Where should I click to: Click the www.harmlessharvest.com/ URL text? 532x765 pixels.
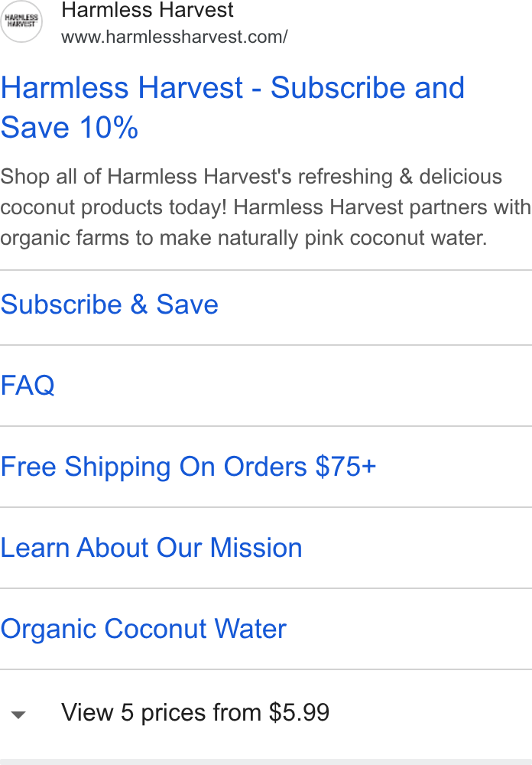[174, 37]
